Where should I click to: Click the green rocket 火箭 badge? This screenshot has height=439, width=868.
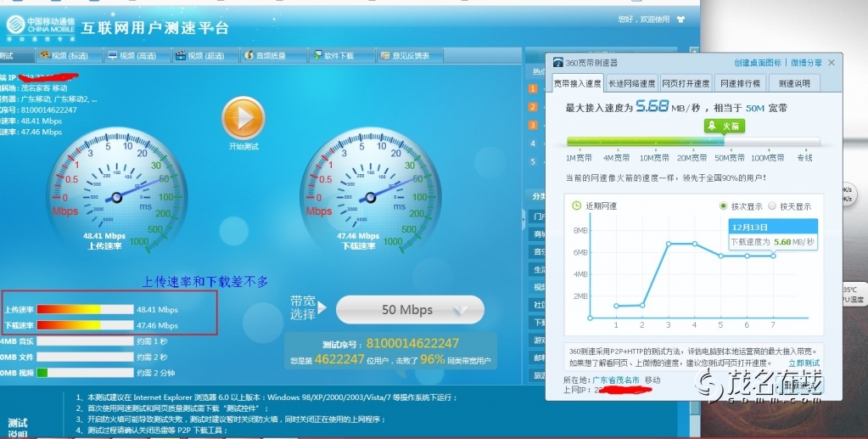[x=725, y=126]
